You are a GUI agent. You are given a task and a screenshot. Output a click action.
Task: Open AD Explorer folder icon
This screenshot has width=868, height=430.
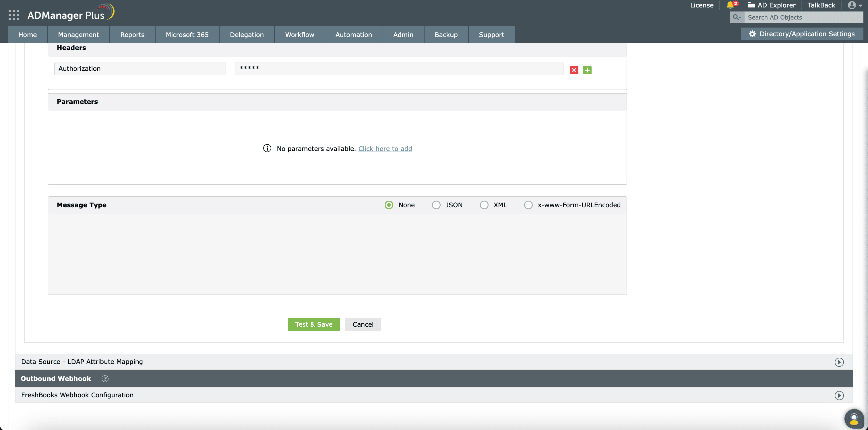[x=751, y=5]
